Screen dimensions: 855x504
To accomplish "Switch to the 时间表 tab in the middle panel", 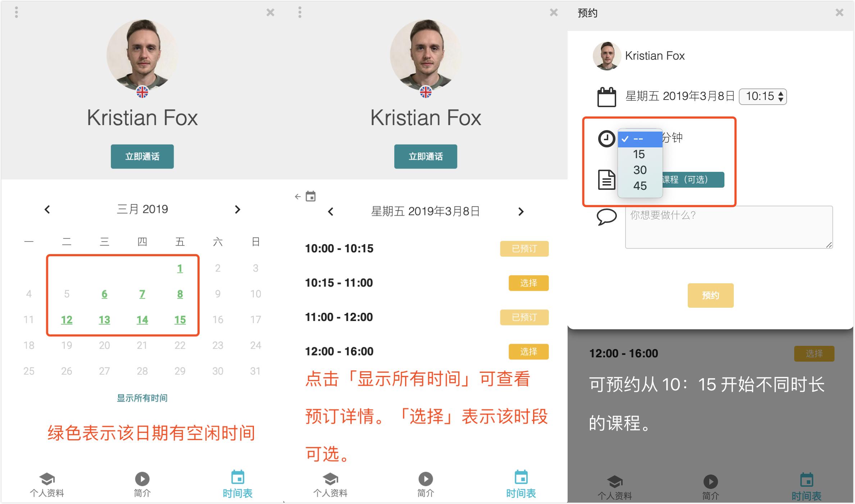I will tap(521, 484).
